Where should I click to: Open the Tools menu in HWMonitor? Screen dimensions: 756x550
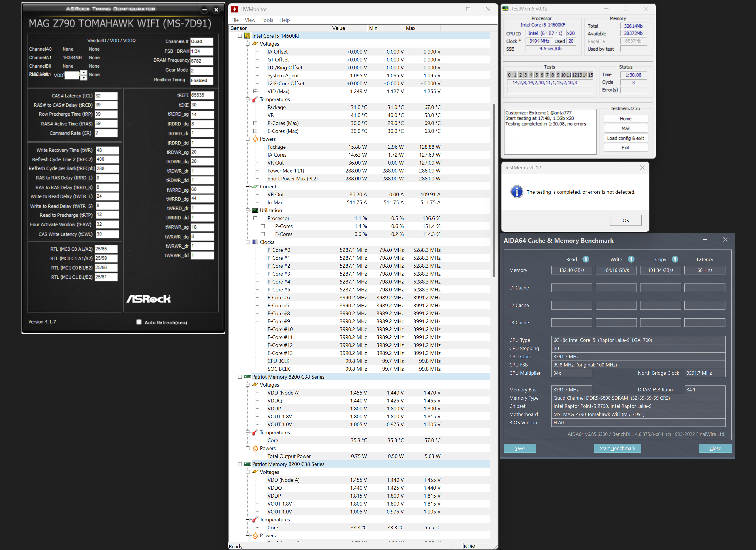tap(267, 20)
